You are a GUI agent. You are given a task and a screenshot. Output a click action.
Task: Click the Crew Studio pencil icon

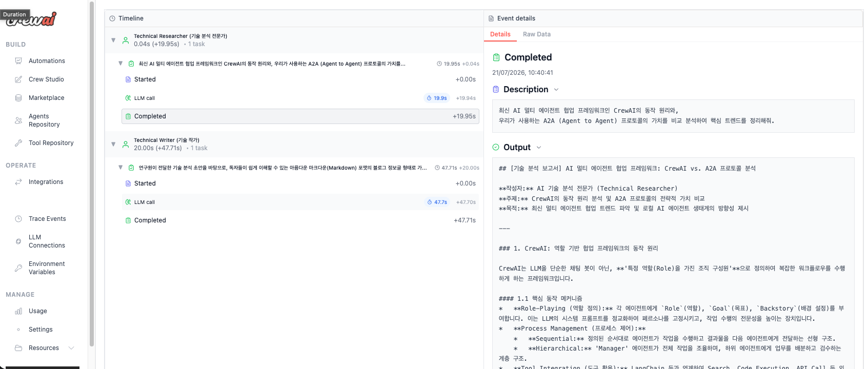[x=18, y=79]
